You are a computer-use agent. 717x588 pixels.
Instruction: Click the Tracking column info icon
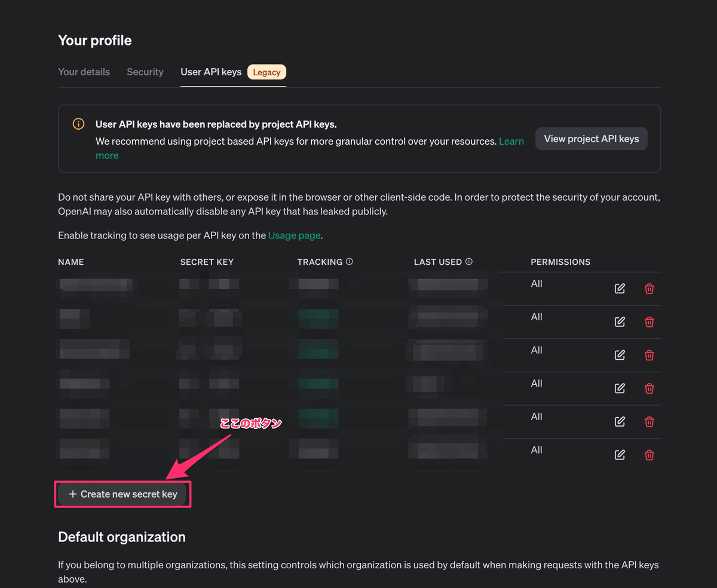coord(350,262)
